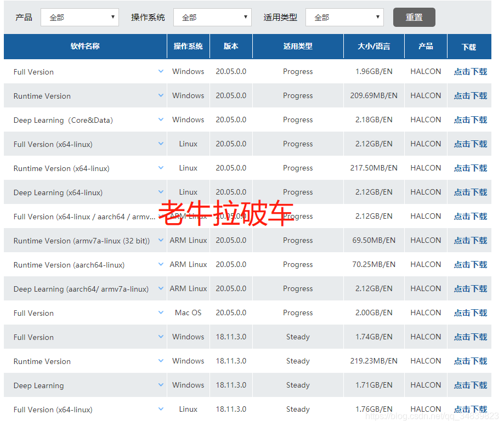Expand Runtime Version (armv7a-linux (32 bit)) chevron

point(161,240)
